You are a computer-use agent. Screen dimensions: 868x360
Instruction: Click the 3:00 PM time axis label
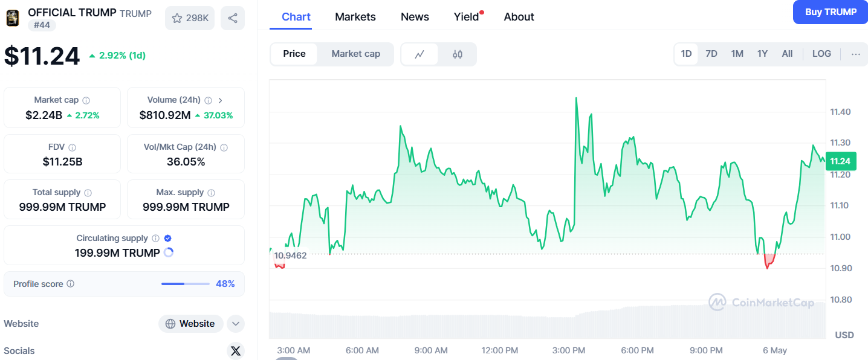(x=568, y=350)
